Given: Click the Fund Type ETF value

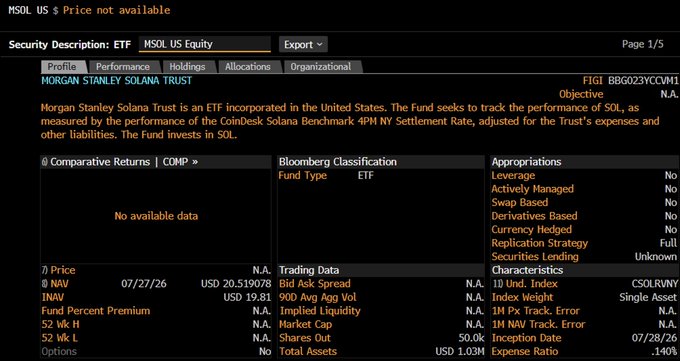Looking at the screenshot, I should tap(366, 175).
